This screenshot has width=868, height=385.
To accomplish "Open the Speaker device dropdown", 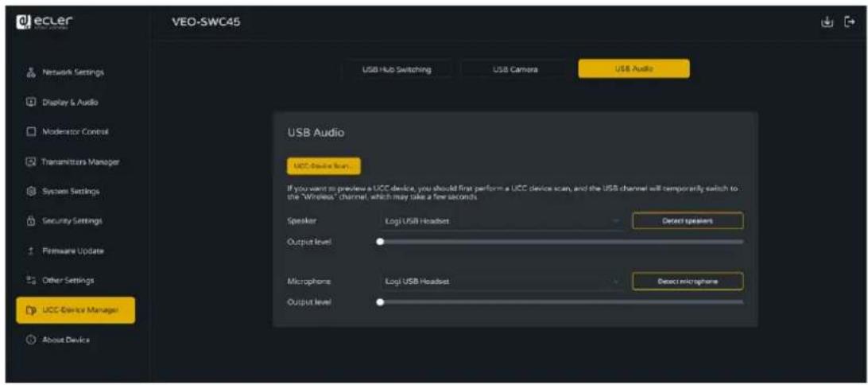I will coord(501,222).
